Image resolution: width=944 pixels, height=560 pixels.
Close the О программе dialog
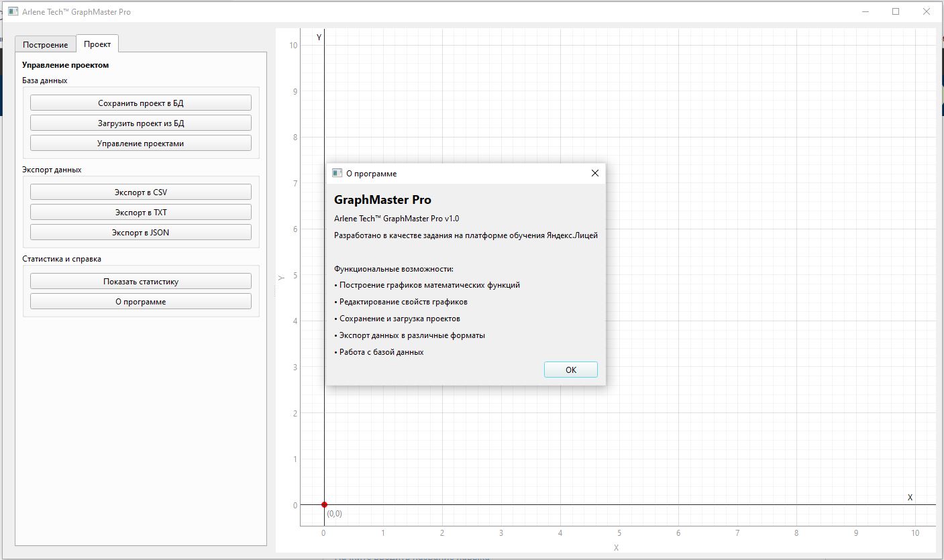[x=594, y=173]
